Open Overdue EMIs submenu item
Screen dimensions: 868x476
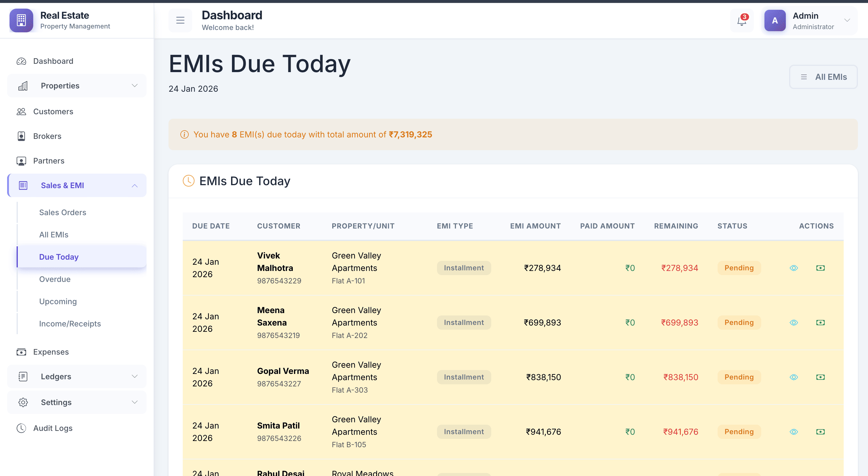[55, 279]
